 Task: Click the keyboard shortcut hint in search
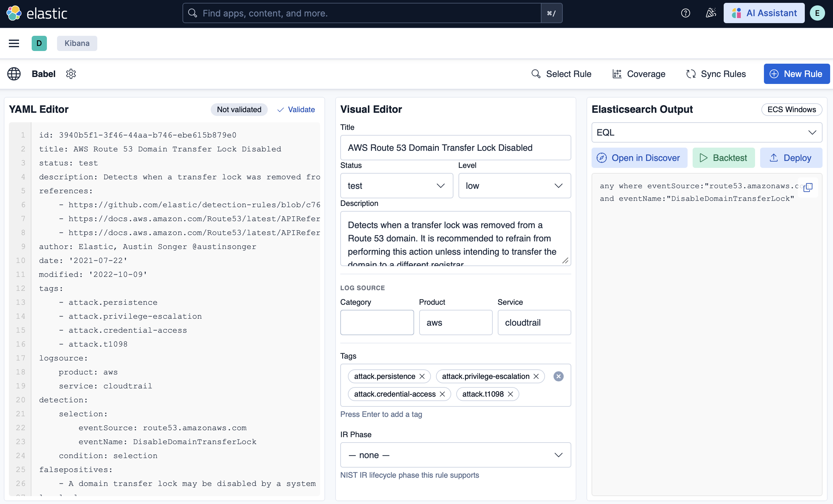551,13
